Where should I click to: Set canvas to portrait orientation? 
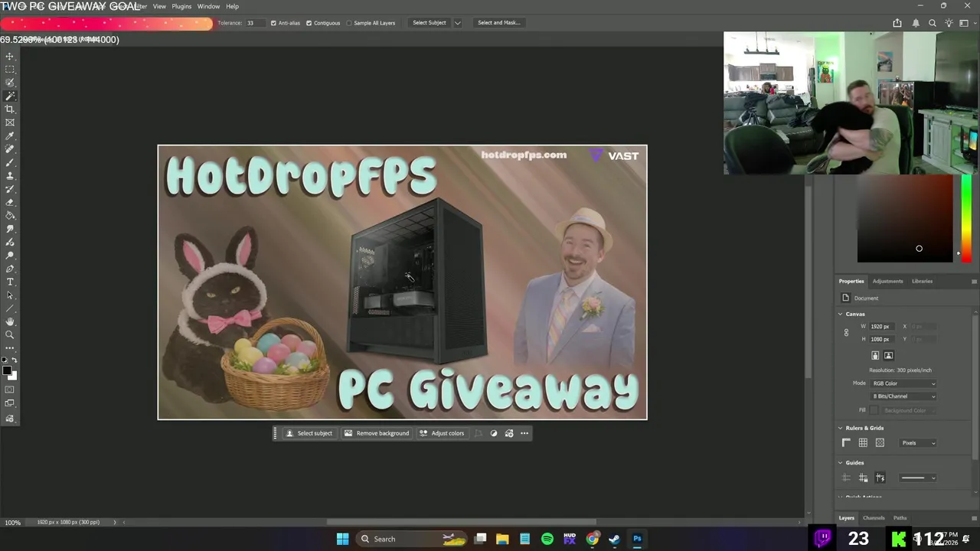tap(875, 355)
